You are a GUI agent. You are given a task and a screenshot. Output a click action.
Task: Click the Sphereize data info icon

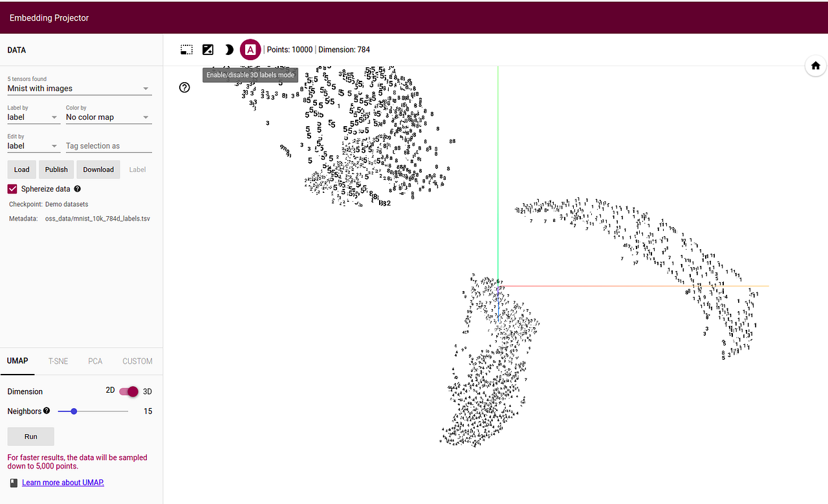pos(77,189)
